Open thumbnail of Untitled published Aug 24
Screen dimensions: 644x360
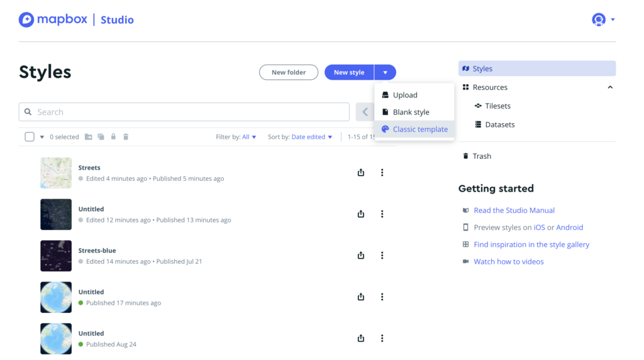[56, 339]
